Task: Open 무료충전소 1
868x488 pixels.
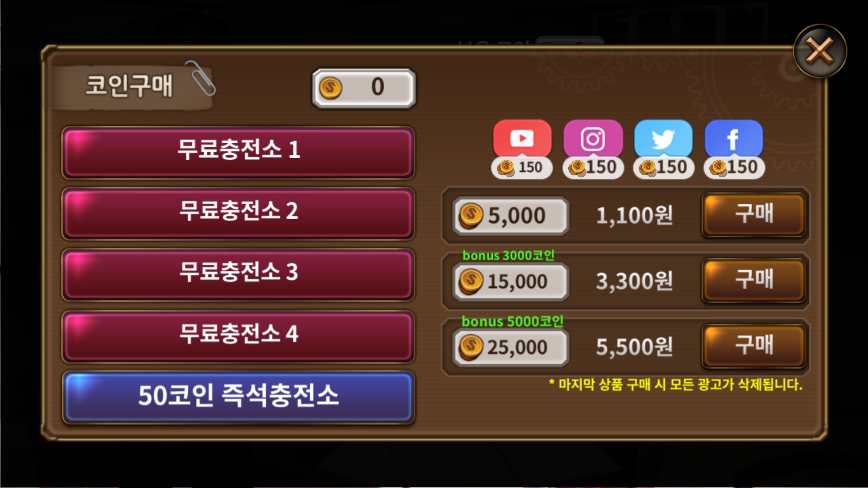Action: 238,153
